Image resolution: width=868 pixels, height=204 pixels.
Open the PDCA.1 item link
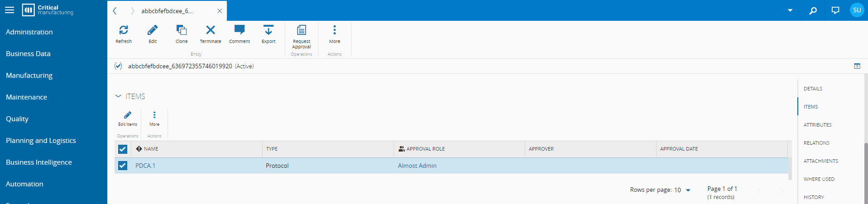(x=145, y=166)
